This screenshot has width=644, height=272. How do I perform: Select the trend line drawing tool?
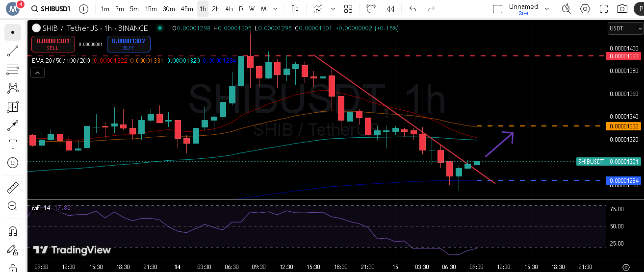click(13, 51)
